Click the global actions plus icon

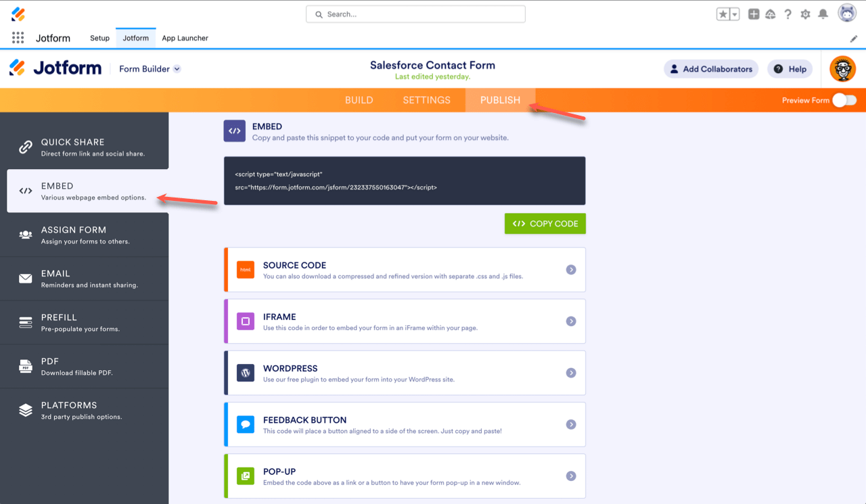tap(754, 14)
